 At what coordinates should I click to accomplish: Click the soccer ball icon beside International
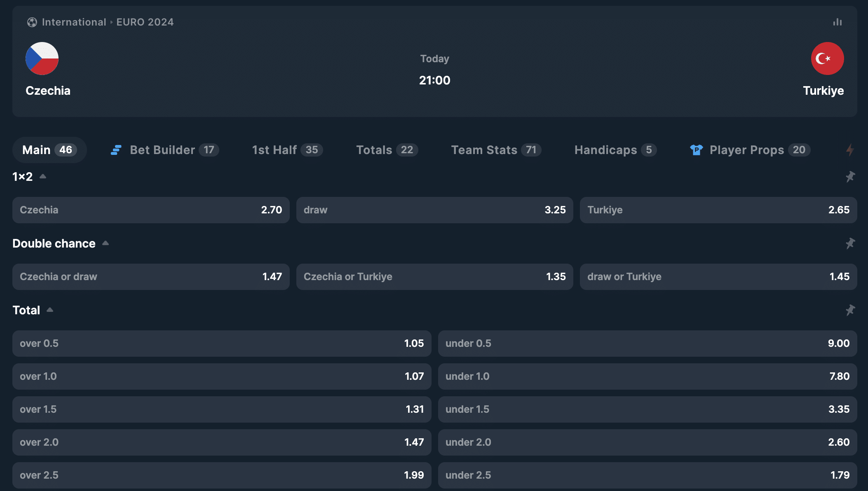click(32, 22)
